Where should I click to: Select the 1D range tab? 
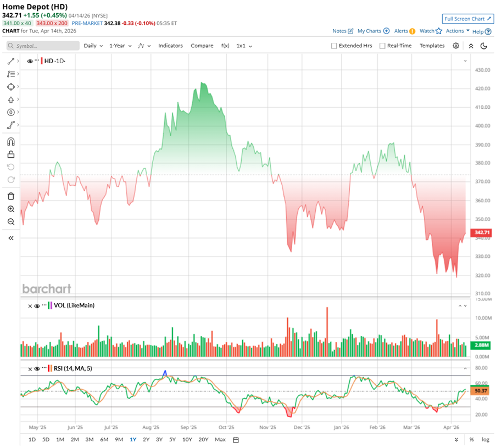point(32,439)
